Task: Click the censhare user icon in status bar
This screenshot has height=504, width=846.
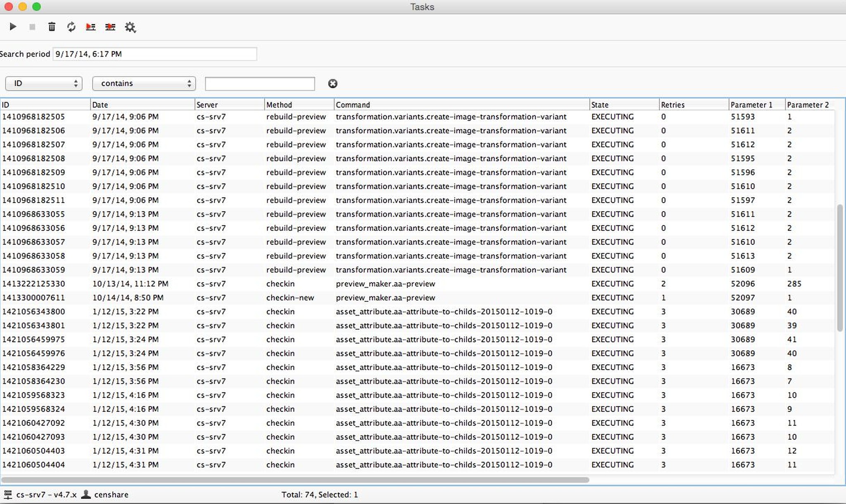Action: [x=86, y=494]
